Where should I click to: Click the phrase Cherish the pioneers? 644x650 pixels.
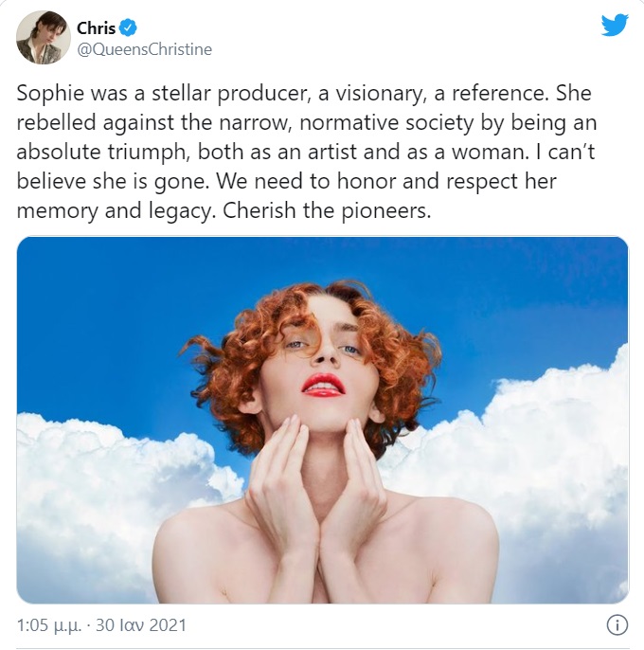[x=327, y=210]
